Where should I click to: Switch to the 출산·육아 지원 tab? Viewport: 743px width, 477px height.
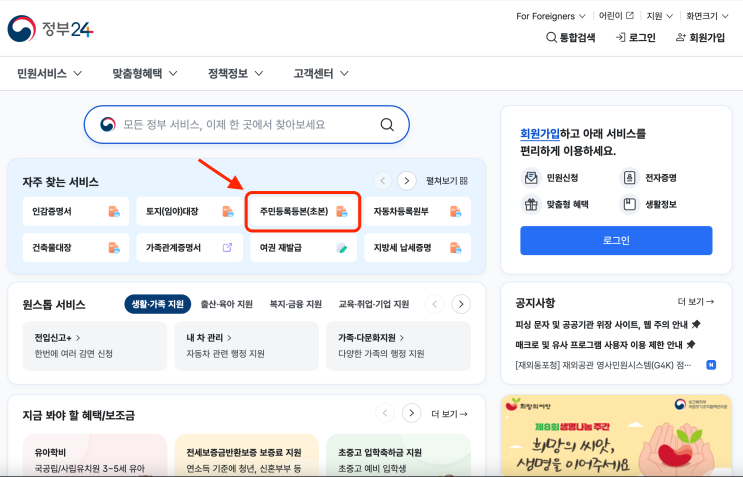[227, 304]
